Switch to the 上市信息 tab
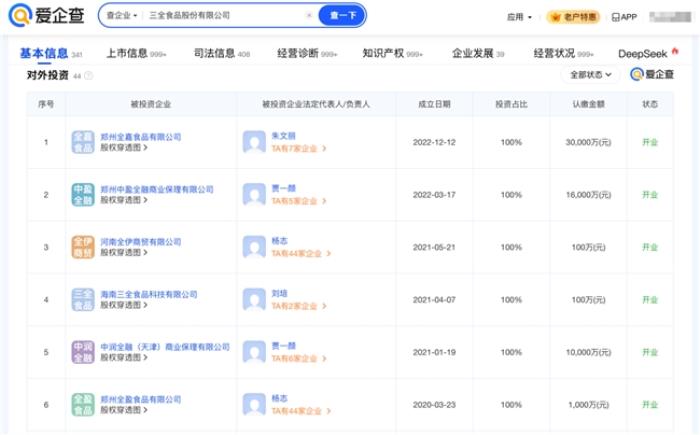Image resolution: width=700 pixels, height=435 pixels. click(136, 54)
